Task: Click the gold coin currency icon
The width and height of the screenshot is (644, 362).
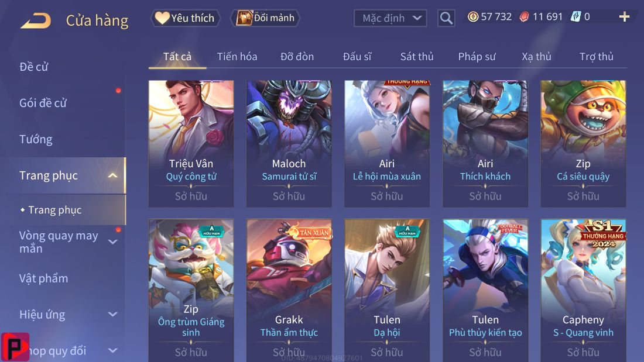Action: tap(473, 17)
